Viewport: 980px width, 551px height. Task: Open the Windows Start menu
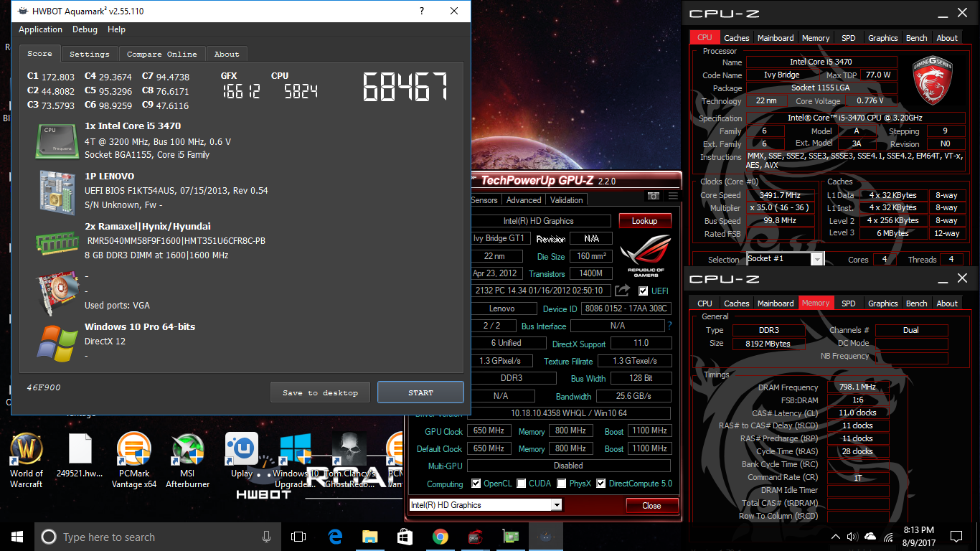click(x=17, y=537)
